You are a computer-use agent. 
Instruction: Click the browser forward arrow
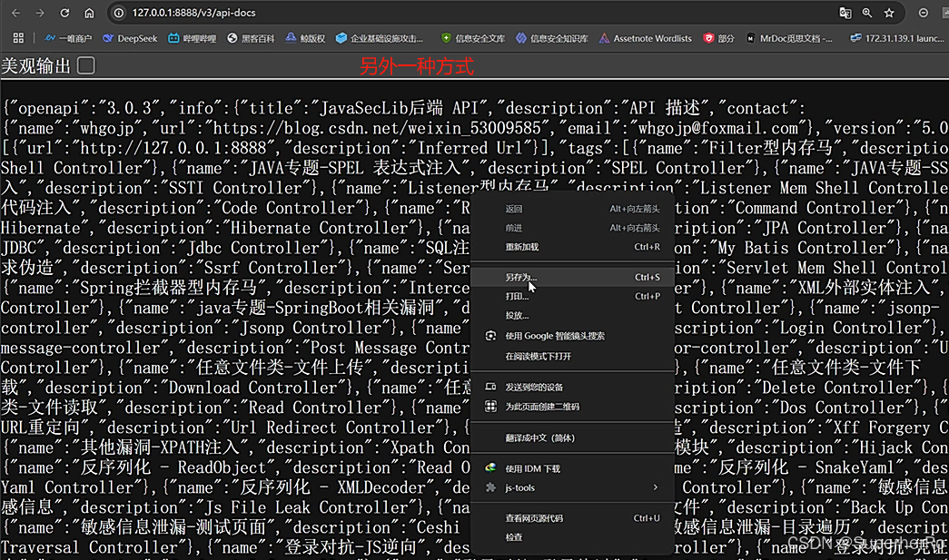tap(40, 13)
